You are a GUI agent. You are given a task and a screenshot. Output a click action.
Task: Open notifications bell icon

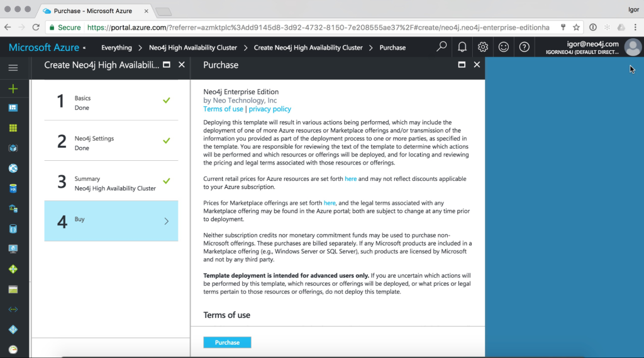click(462, 47)
